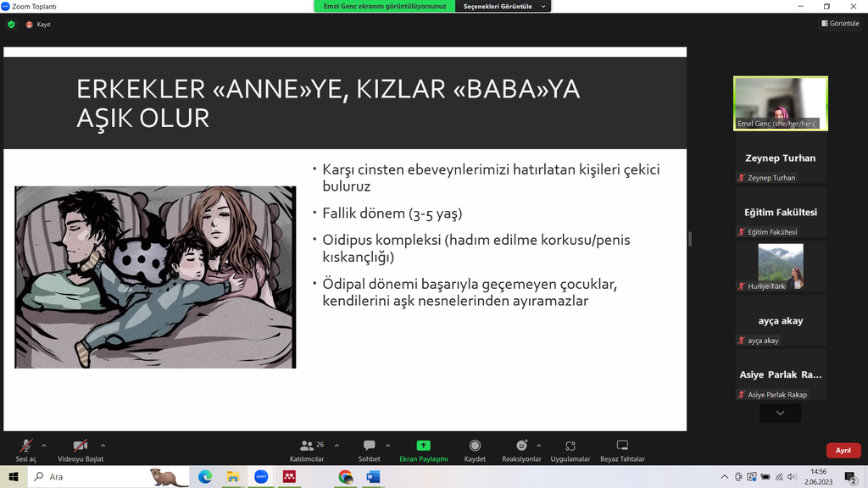Open Uygulamalar apps
This screenshot has height=488, width=868.
click(570, 451)
